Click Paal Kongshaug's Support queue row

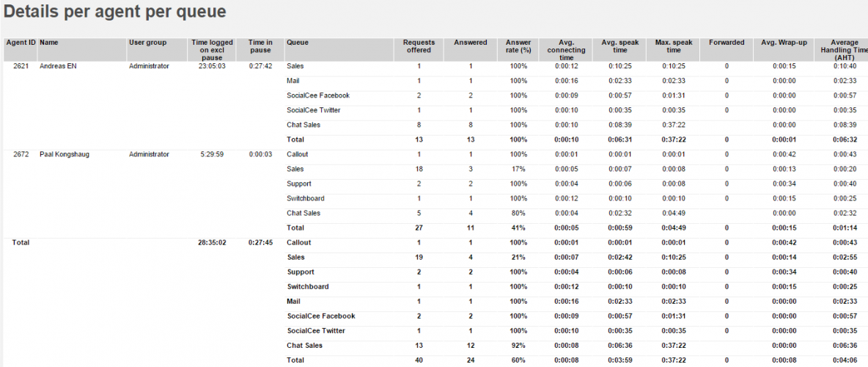(x=299, y=183)
